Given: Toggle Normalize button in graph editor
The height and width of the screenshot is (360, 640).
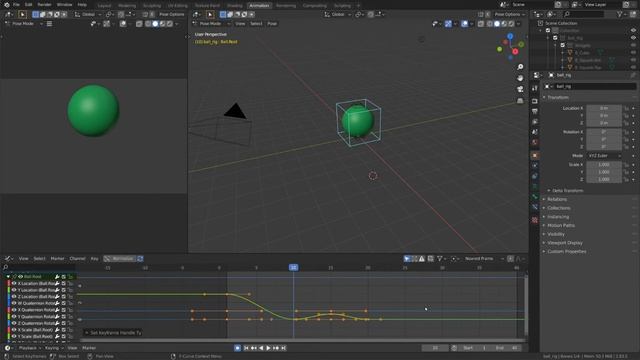Looking at the screenshot, I should (120, 259).
